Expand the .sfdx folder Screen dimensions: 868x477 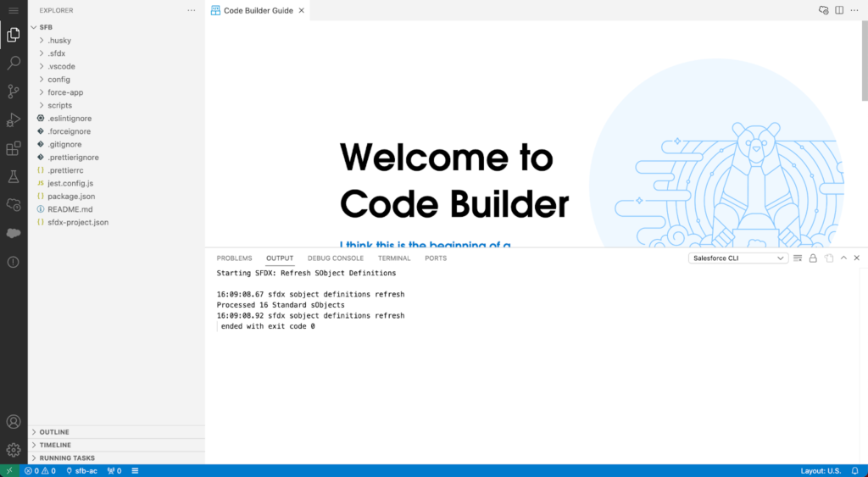click(x=116, y=53)
